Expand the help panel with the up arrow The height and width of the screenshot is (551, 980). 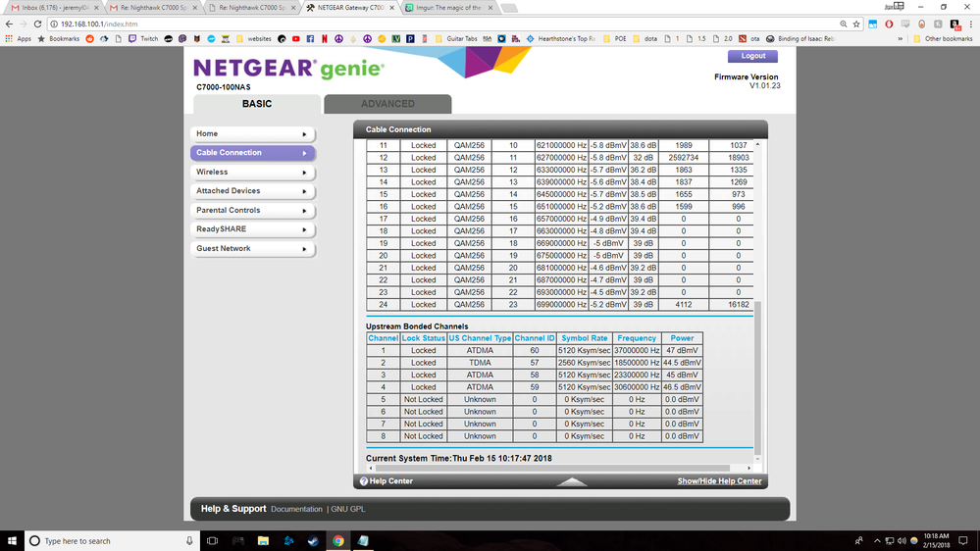[x=572, y=481]
